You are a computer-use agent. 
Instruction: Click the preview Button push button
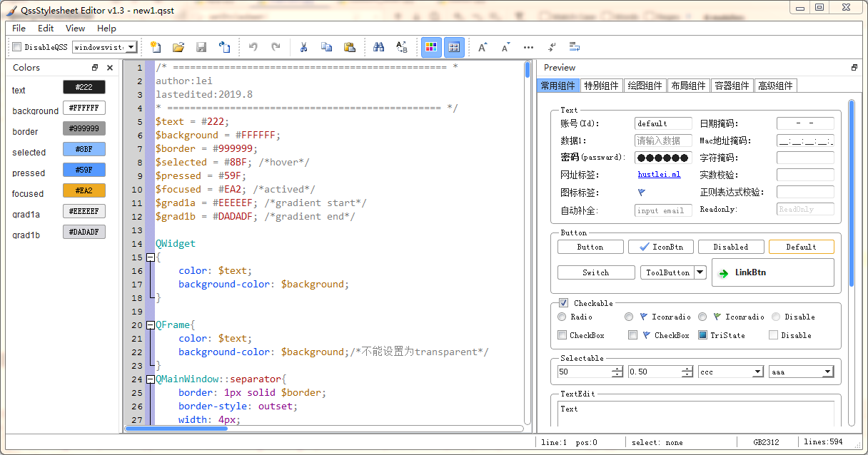coord(590,247)
